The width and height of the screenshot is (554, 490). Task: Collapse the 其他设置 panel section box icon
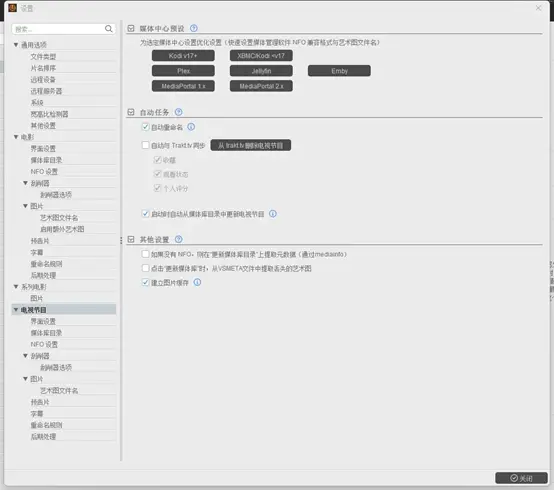coord(131,239)
